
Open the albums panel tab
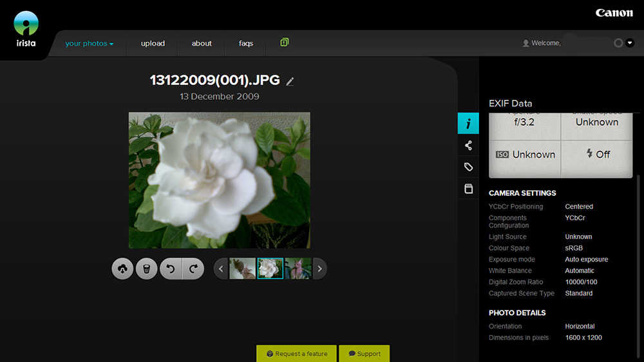[x=468, y=189]
